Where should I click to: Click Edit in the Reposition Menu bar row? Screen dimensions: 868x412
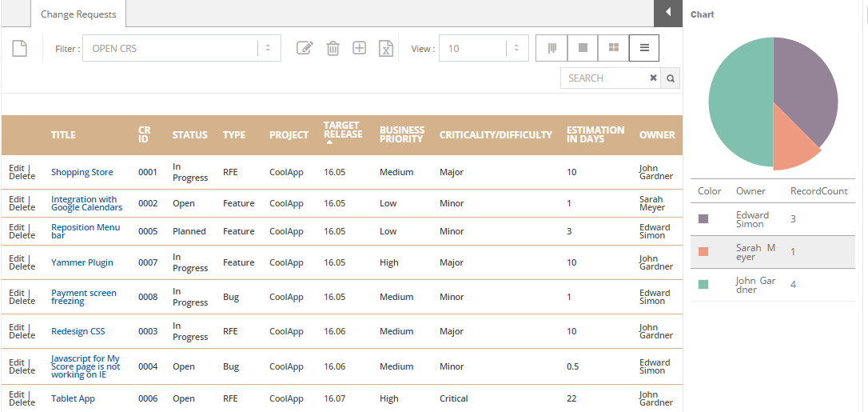[17, 227]
